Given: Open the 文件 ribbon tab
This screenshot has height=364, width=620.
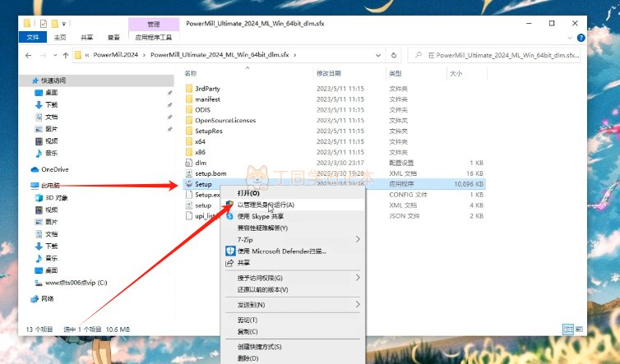Looking at the screenshot, I should coord(33,38).
